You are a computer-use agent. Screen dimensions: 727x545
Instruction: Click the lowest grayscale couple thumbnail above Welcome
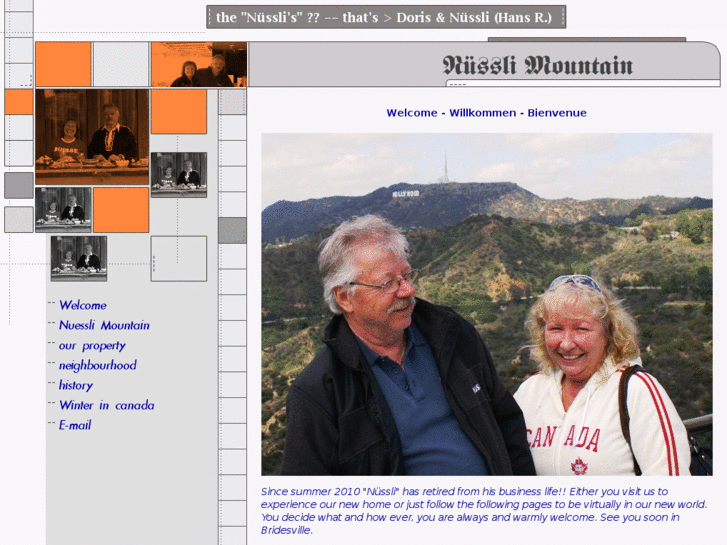[x=79, y=258]
